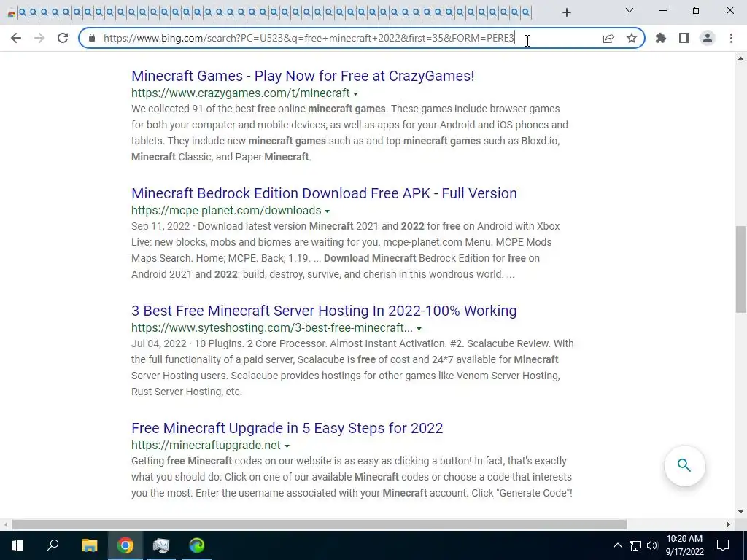
Task: Click the floating search magnifier button
Action: 684,465
